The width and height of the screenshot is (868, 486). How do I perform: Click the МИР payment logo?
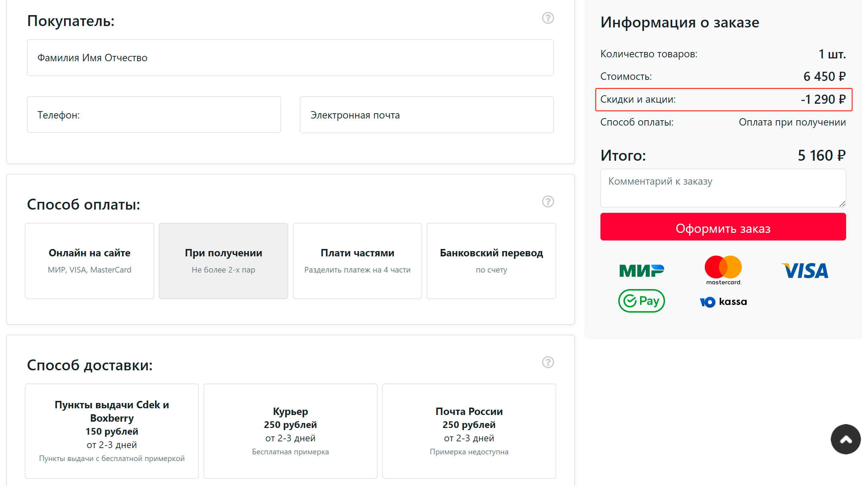pos(642,271)
